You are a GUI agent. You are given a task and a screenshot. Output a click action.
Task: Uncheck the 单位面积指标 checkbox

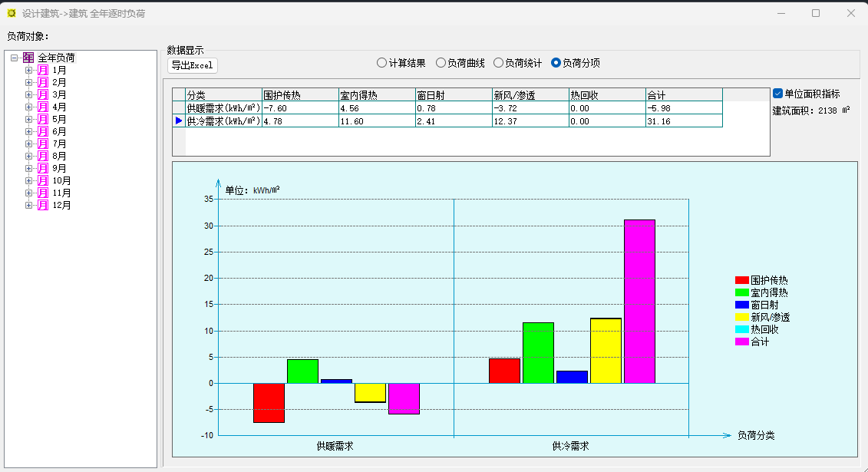point(777,94)
